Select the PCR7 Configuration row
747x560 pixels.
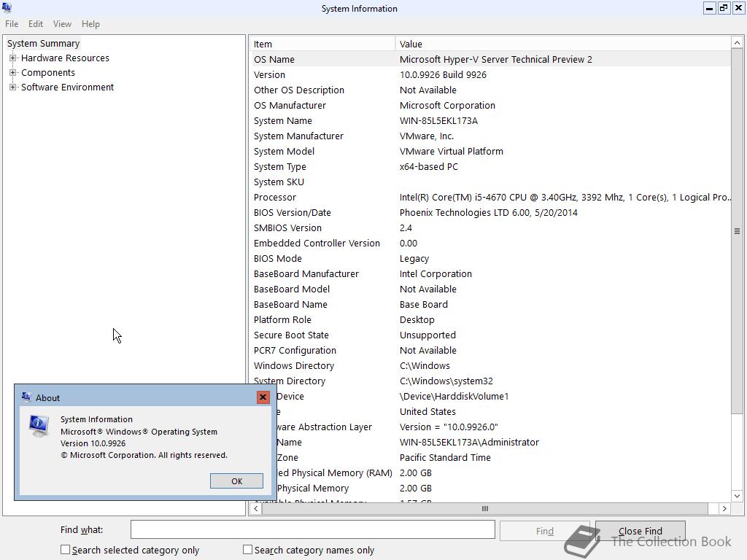point(489,351)
